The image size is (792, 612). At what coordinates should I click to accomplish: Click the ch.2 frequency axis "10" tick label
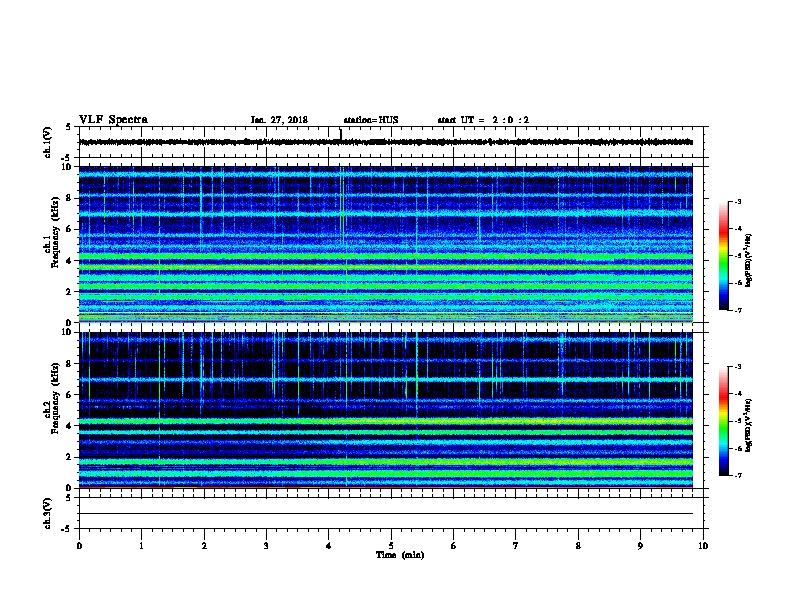click(x=68, y=332)
